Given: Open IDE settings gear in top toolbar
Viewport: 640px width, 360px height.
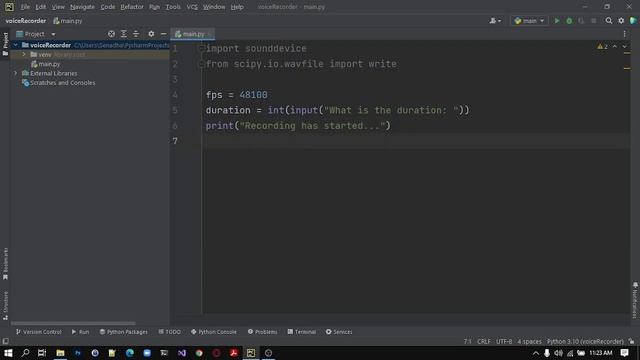Looking at the screenshot, I should tap(621, 21).
